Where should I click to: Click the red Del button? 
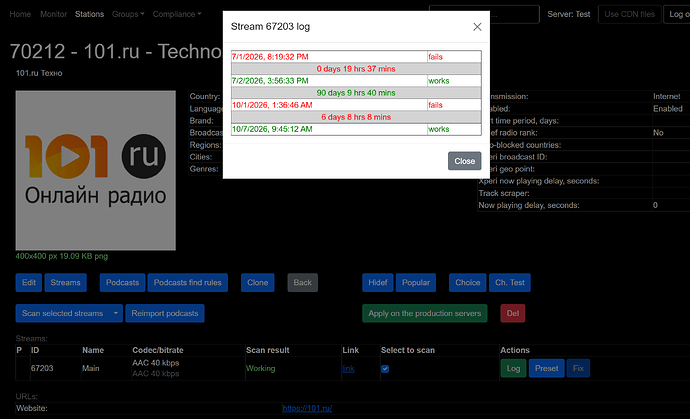click(513, 313)
